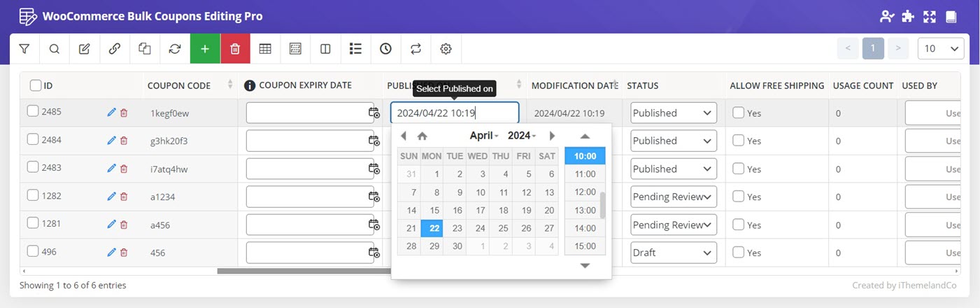Image resolution: width=980 pixels, height=308 pixels.
Task: Click the duplicate coupons icon
Action: (145, 49)
